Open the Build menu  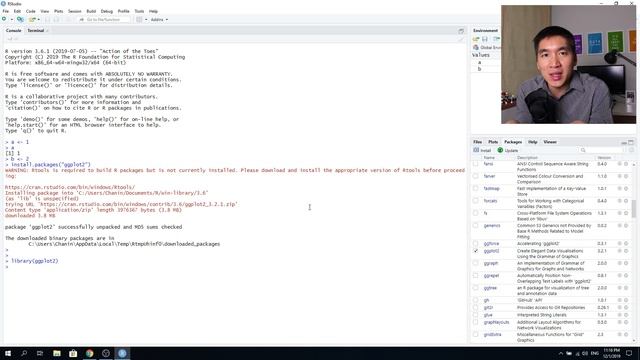coord(91,11)
